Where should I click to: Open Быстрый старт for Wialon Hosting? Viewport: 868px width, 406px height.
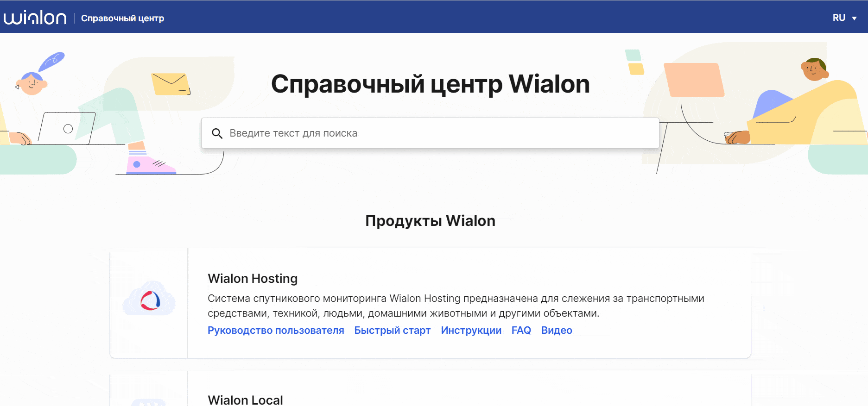pos(393,331)
